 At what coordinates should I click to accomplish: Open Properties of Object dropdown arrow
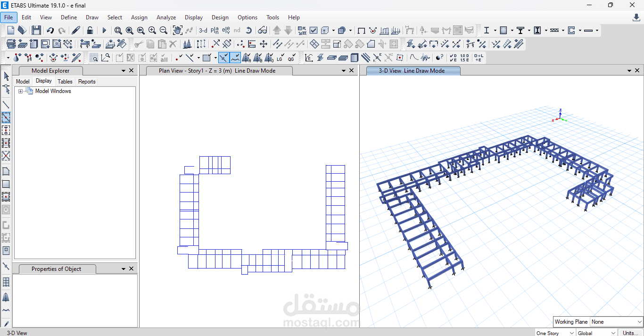(x=124, y=269)
